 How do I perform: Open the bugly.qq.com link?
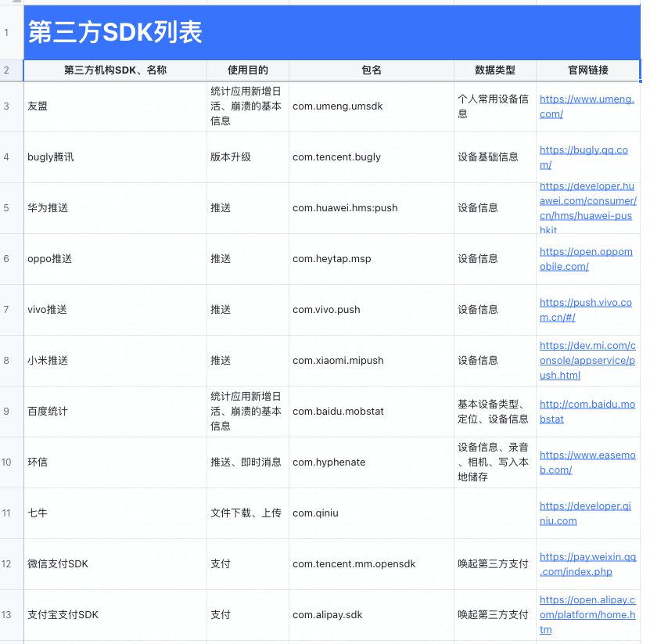point(584,157)
